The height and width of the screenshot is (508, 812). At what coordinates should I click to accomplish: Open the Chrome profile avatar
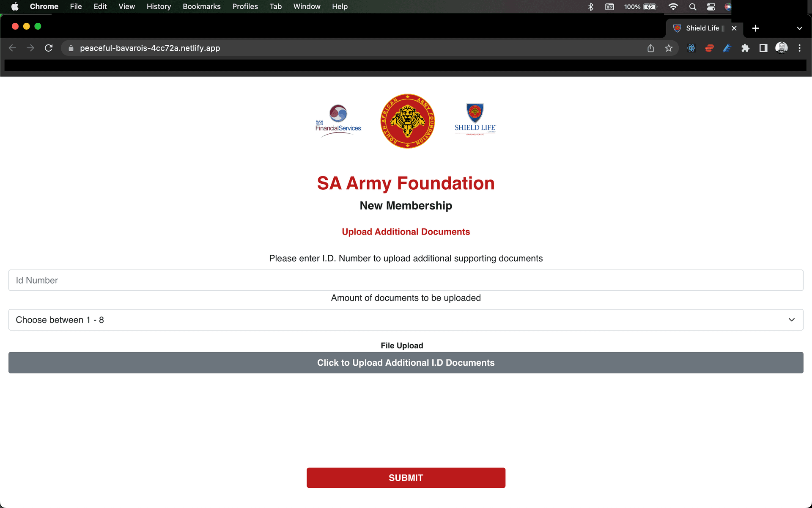point(782,48)
